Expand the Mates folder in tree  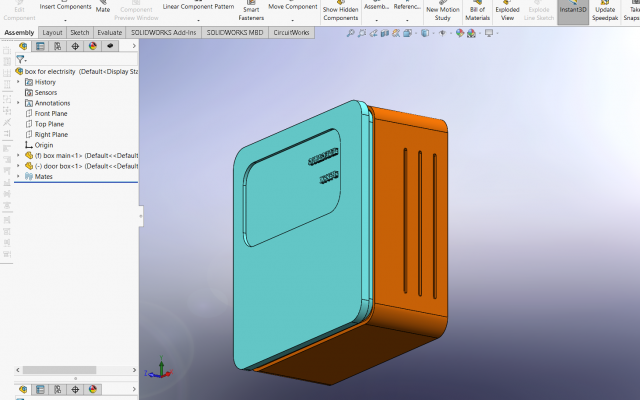tap(18, 176)
